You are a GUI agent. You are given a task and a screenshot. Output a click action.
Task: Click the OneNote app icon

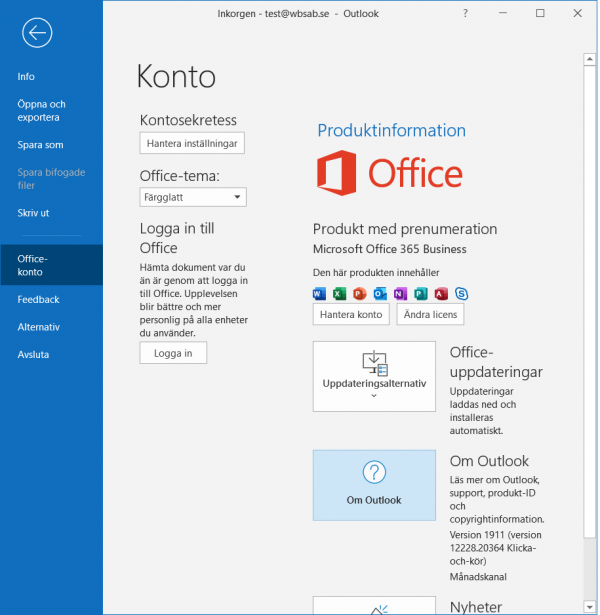coord(400,294)
